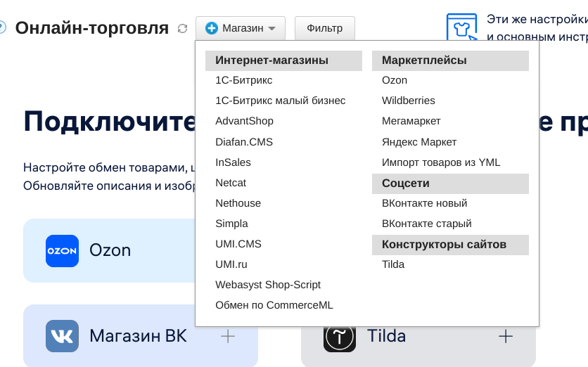
Task: Select Ozon under Маркетплейсы
Action: click(x=395, y=80)
